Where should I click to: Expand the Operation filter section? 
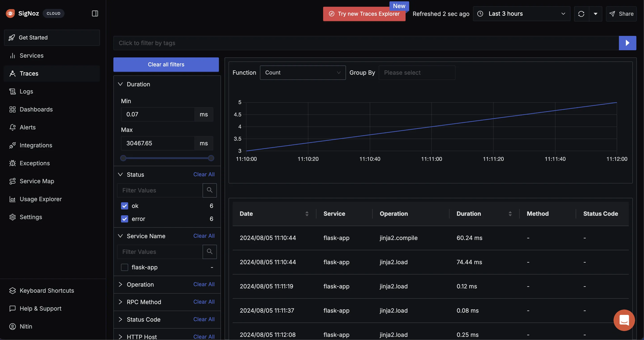coord(120,284)
